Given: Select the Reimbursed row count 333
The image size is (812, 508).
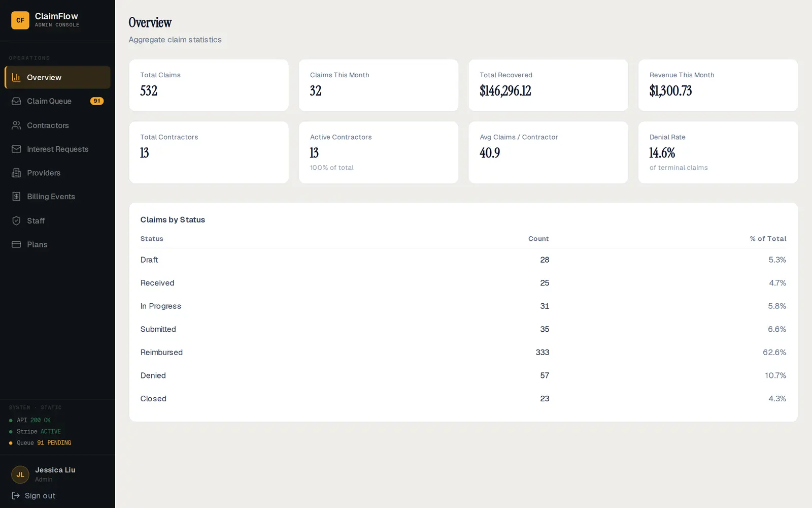Looking at the screenshot, I should [x=543, y=352].
